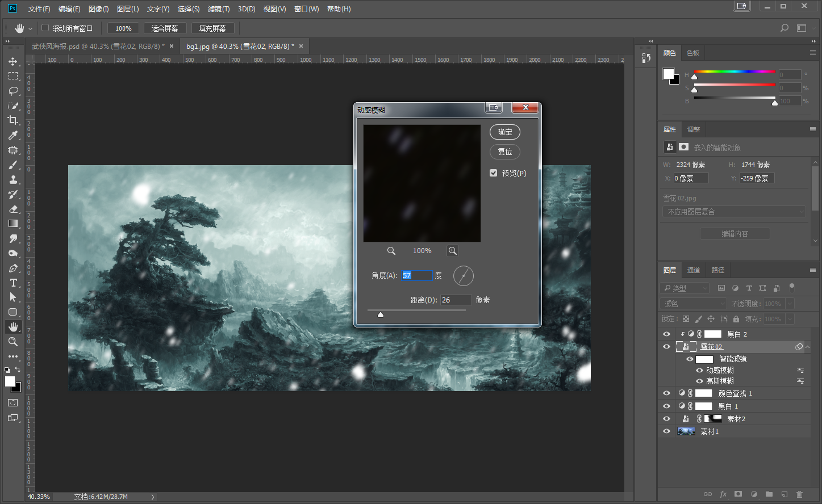Enable the 滚动所有窗口 checkbox
822x504 pixels.
click(45, 28)
